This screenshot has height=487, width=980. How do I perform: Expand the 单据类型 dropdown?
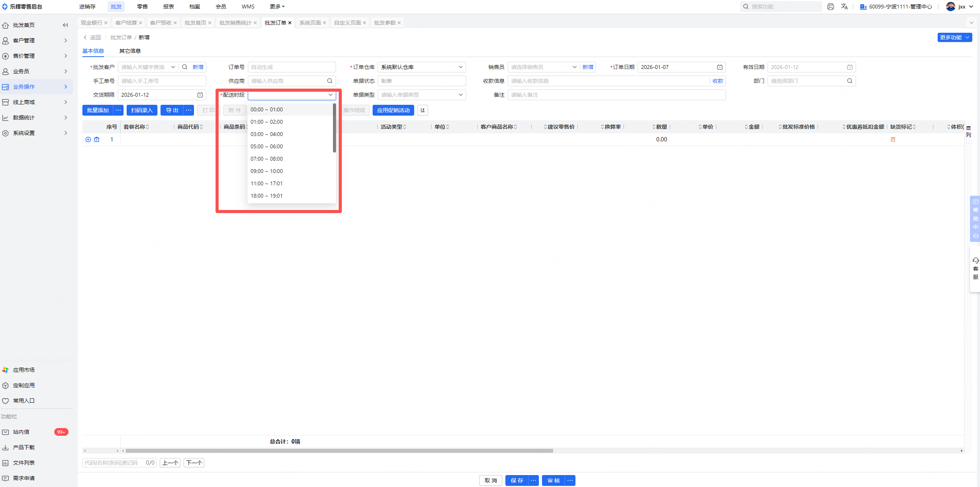click(x=421, y=95)
